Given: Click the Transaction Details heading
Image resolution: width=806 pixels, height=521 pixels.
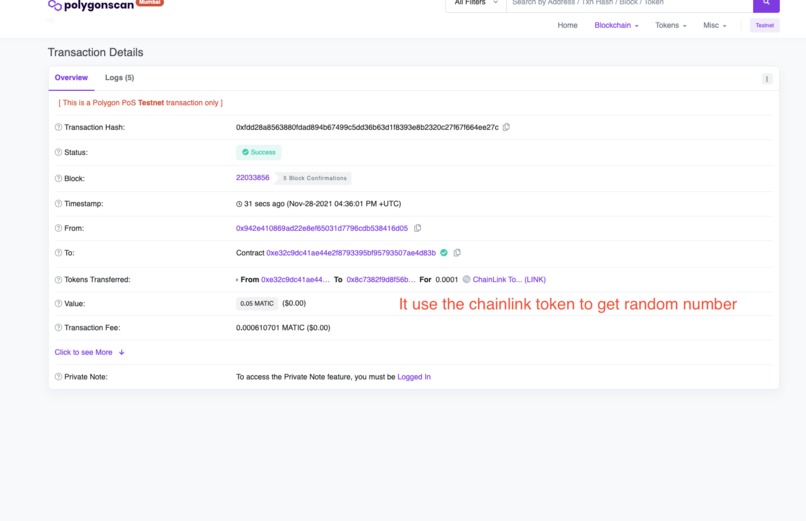Looking at the screenshot, I should (96, 52).
